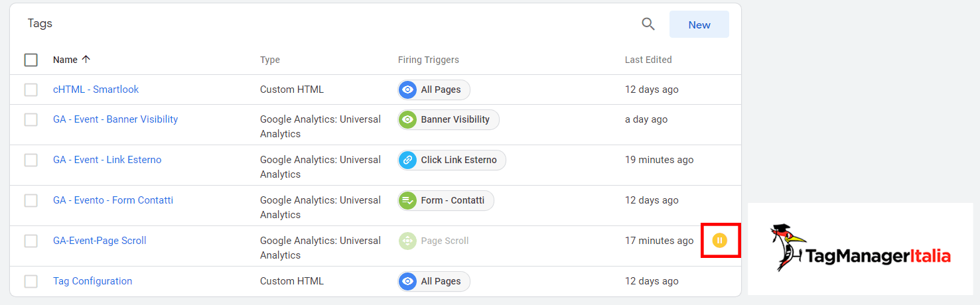Click the blue eye icon in Smartlook trigger

(x=408, y=90)
